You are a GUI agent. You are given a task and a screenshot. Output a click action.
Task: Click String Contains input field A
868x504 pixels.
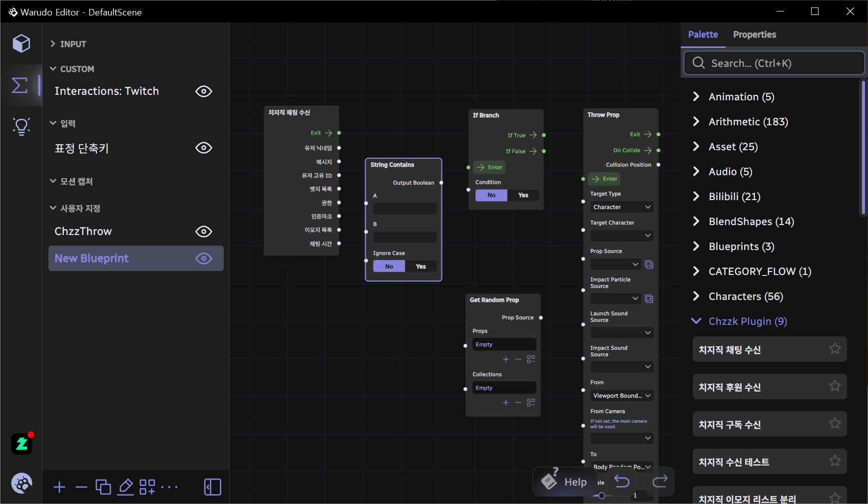click(405, 209)
